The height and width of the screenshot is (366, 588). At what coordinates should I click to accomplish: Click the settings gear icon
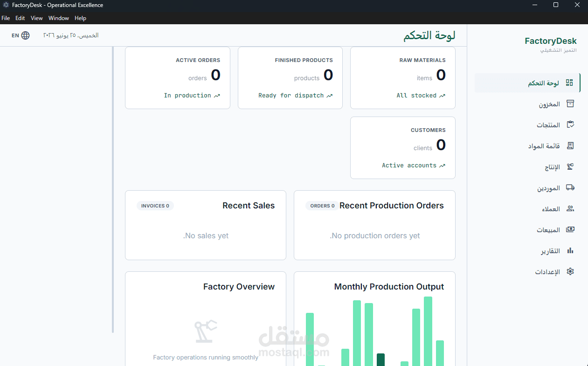tap(570, 271)
